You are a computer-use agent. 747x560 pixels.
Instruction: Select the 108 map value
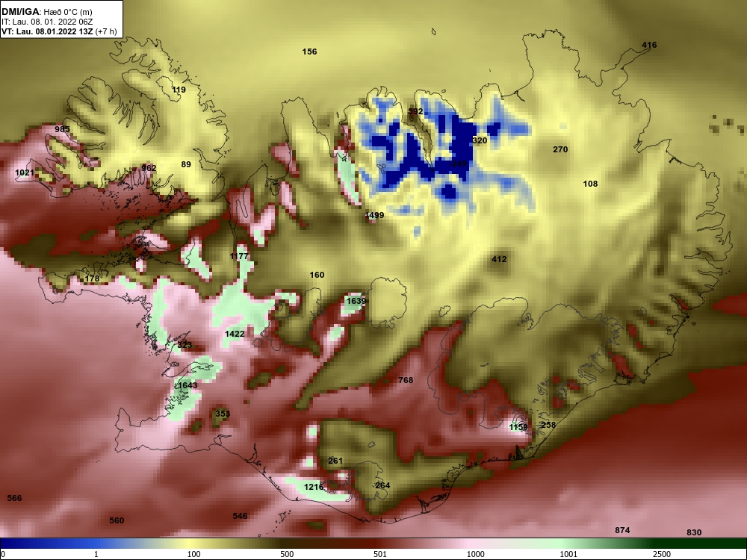[x=590, y=184]
